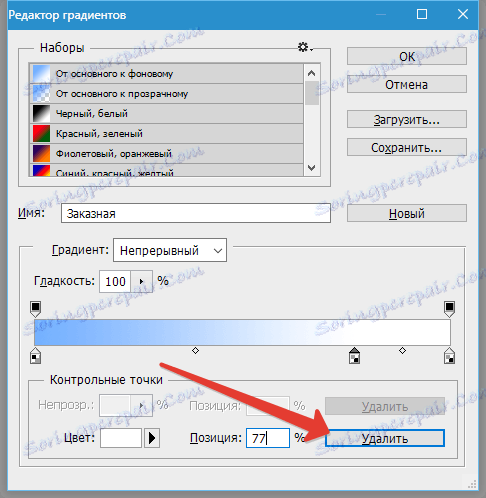486x498 pixels.
Task: Select the rightmost color stop below gradient
Action: [x=449, y=355]
